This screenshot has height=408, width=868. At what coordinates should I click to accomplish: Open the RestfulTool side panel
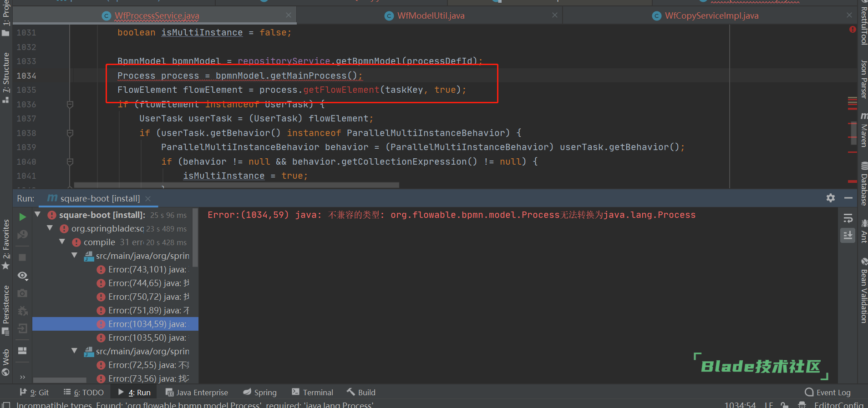pos(863,23)
